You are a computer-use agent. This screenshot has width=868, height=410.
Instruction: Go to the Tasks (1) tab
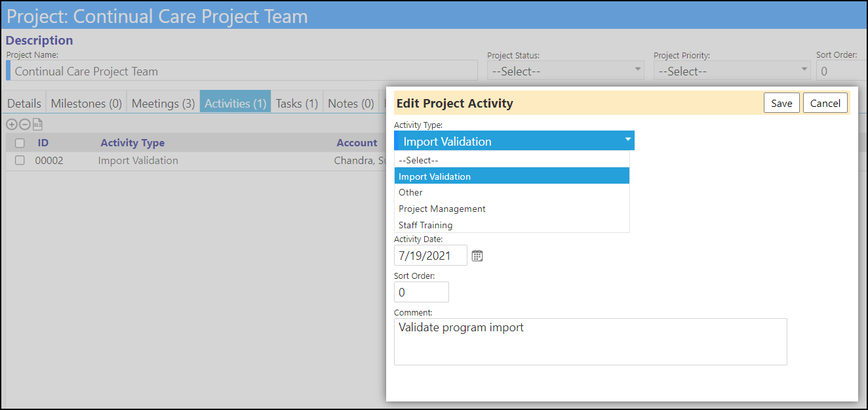(297, 103)
